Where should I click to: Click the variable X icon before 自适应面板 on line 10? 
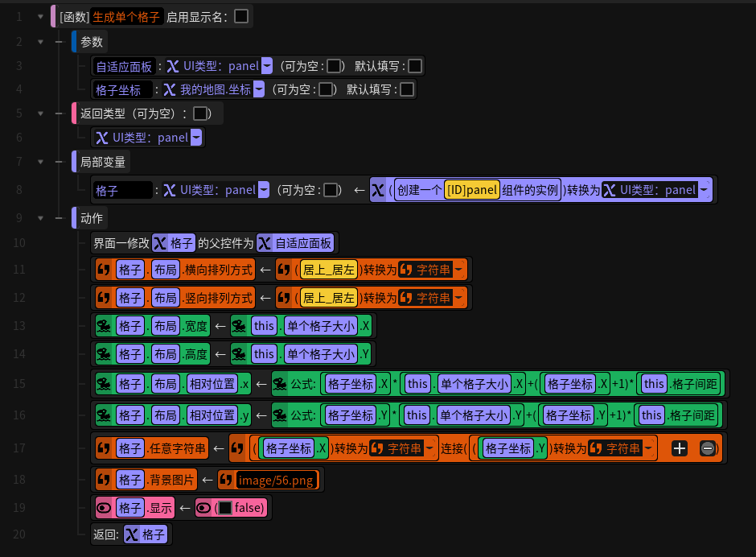point(265,243)
